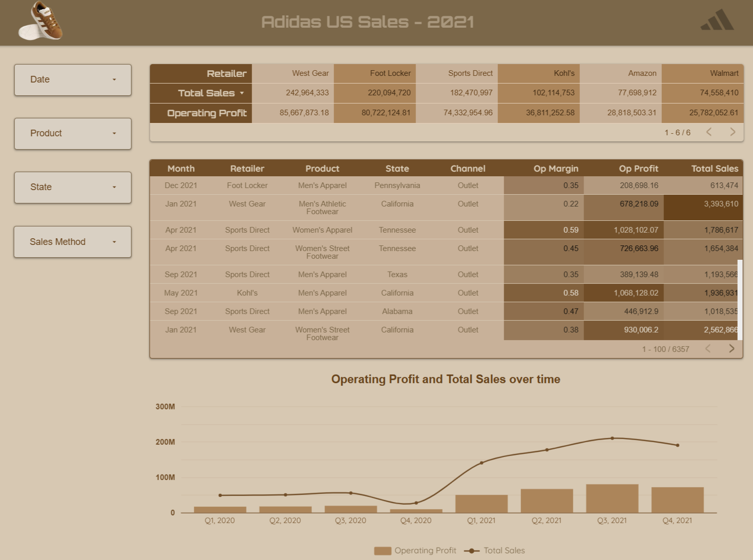Click total sales value 77,698,912

pos(637,93)
